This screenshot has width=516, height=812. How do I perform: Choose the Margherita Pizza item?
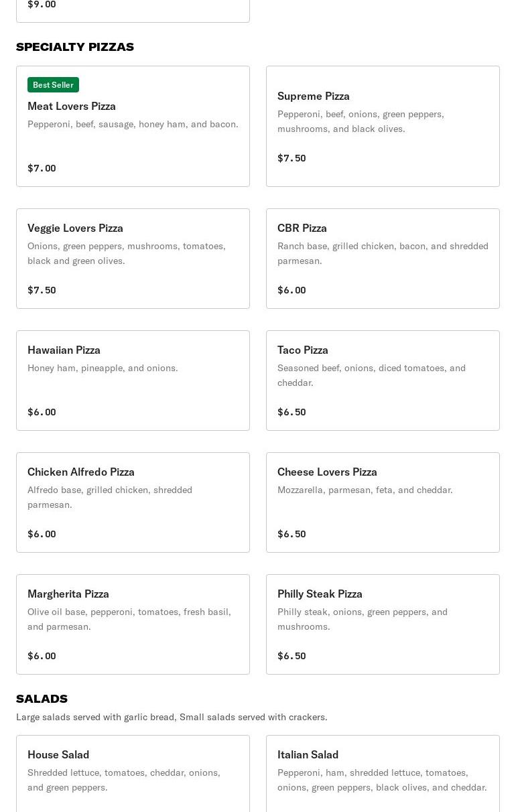click(x=133, y=624)
